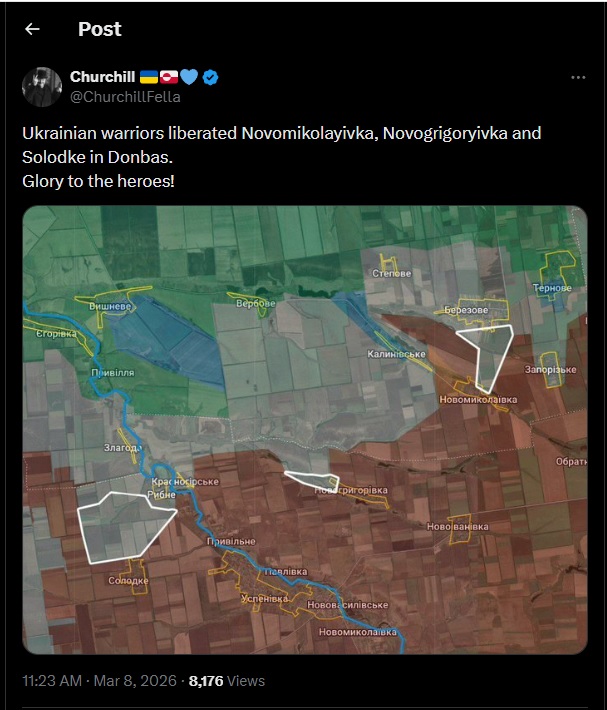Click the Тернове label on map

(552, 288)
